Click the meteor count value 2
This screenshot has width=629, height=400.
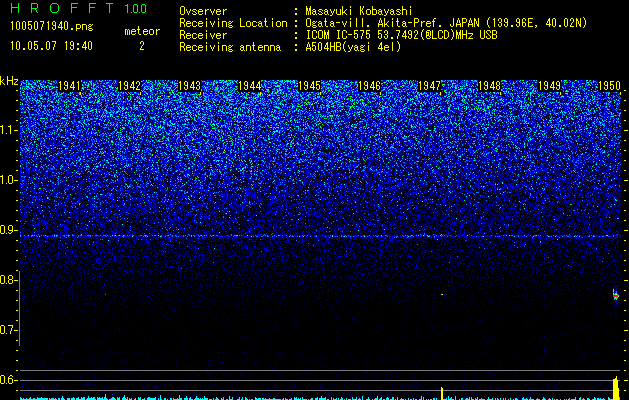142,46
